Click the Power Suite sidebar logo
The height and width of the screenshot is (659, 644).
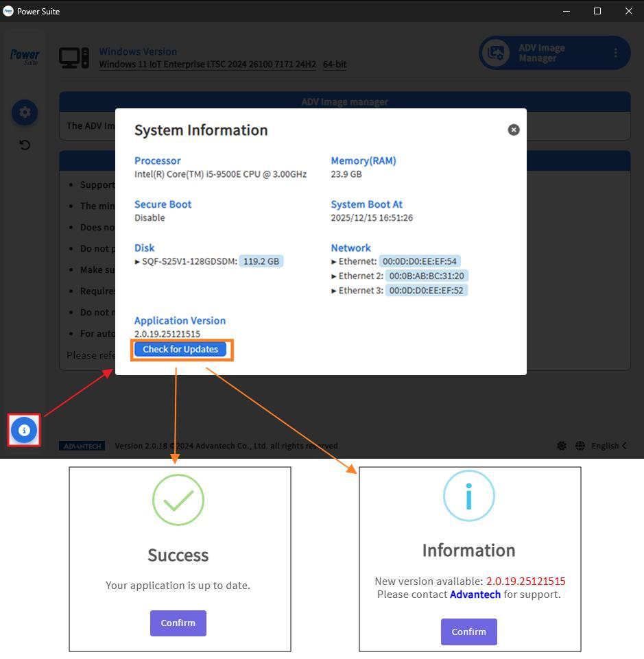pyautogui.click(x=25, y=56)
